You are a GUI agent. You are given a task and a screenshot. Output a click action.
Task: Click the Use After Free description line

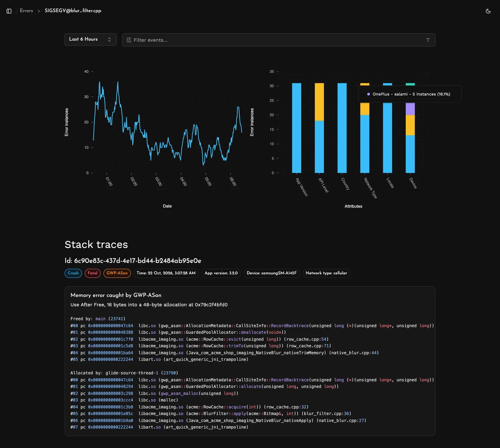point(149,305)
